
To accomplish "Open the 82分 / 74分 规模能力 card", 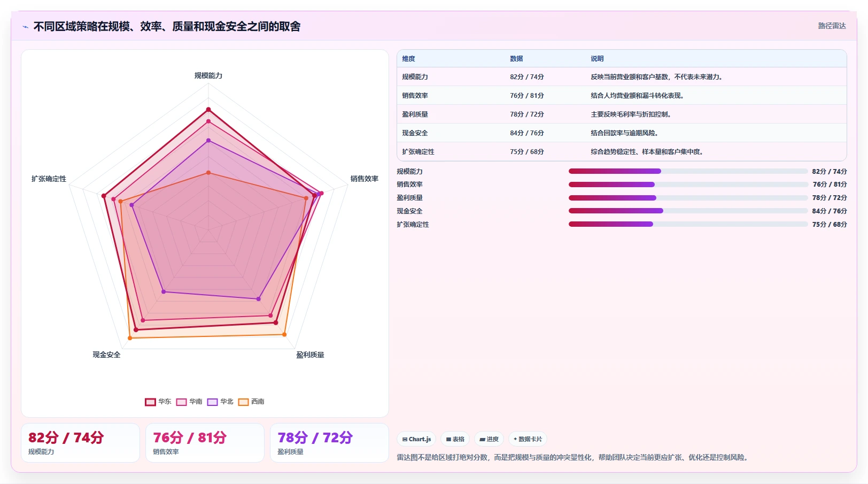I will click(80, 443).
